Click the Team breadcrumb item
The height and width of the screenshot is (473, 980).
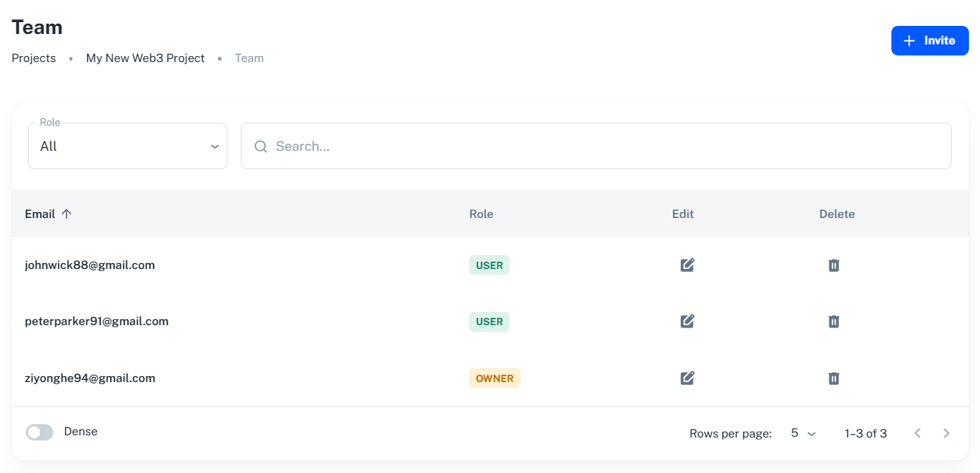pos(249,58)
